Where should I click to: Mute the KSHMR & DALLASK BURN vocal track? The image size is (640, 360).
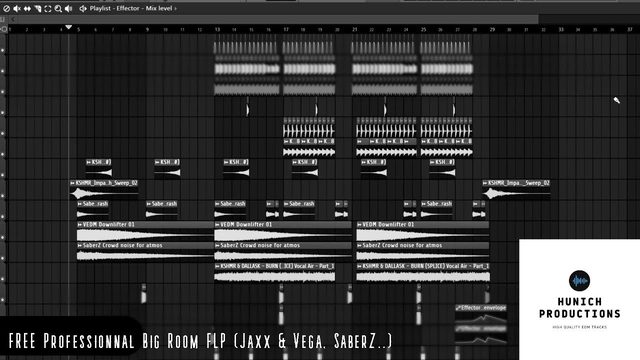click(3, 279)
